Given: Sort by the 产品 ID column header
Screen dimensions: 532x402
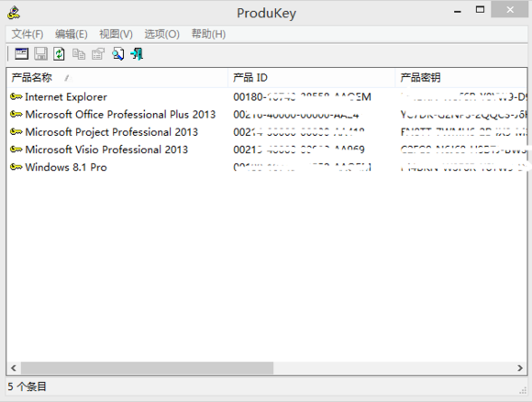Looking at the screenshot, I should (x=312, y=78).
